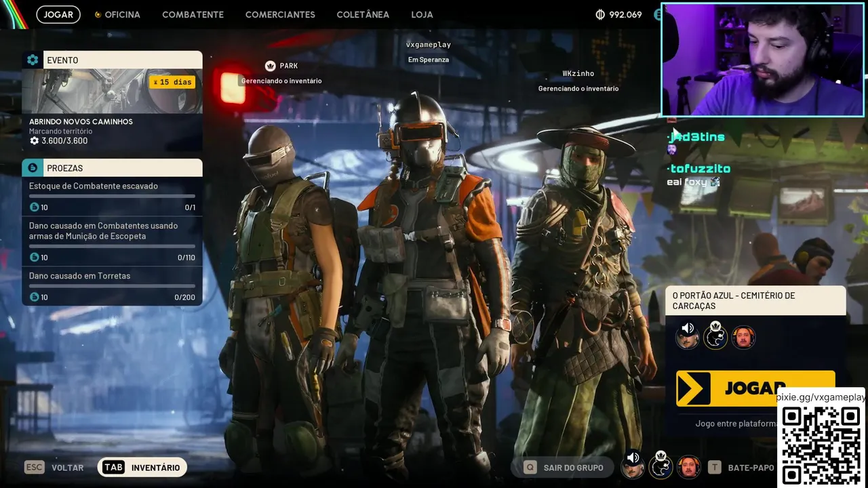Click the 15 dias event timer badge

[x=172, y=82]
